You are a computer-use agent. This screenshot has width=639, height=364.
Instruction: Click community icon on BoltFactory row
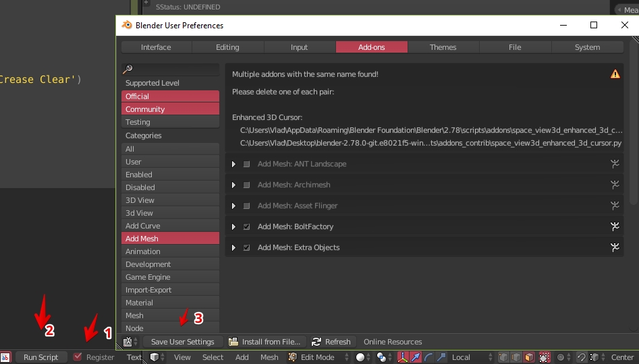click(615, 226)
